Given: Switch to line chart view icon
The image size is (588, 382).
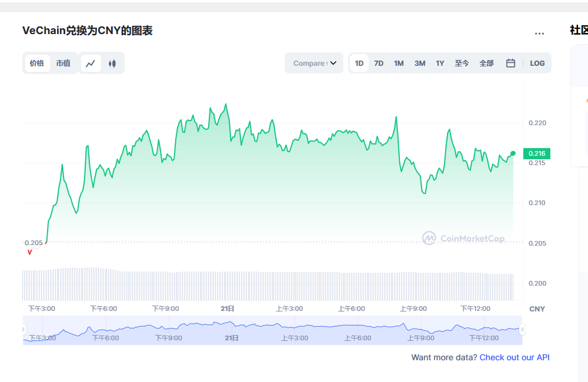Looking at the screenshot, I should [91, 63].
